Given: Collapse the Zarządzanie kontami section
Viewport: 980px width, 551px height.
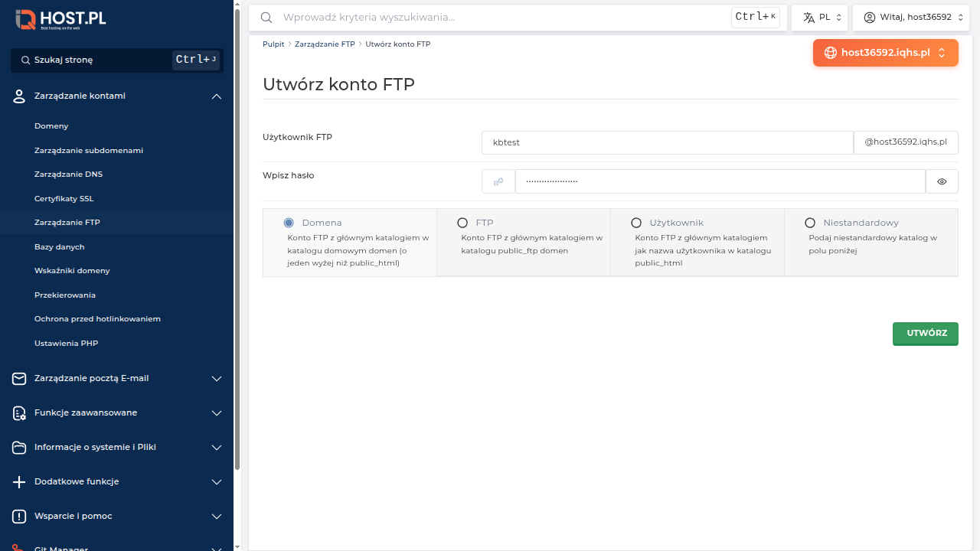Looking at the screenshot, I should [x=217, y=96].
